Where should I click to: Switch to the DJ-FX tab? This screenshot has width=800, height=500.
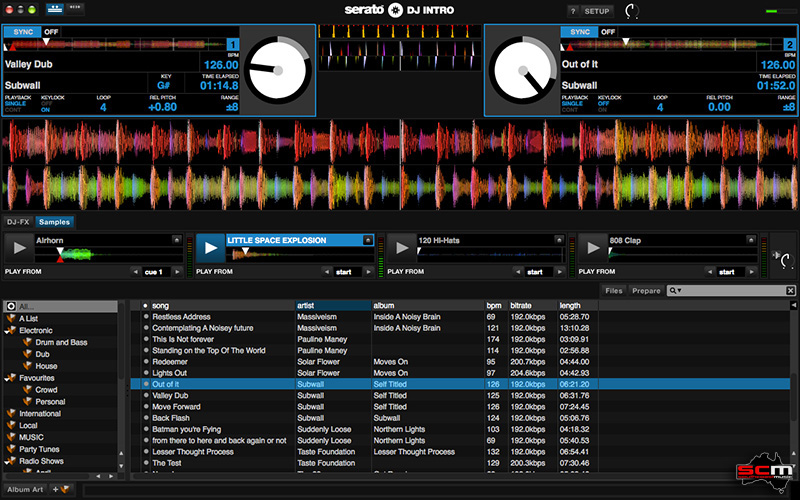(x=18, y=222)
